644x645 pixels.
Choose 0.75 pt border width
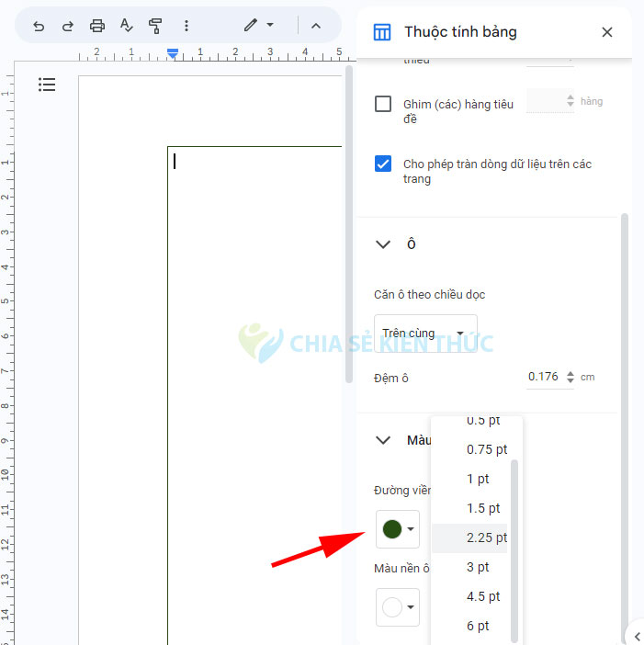point(469,449)
